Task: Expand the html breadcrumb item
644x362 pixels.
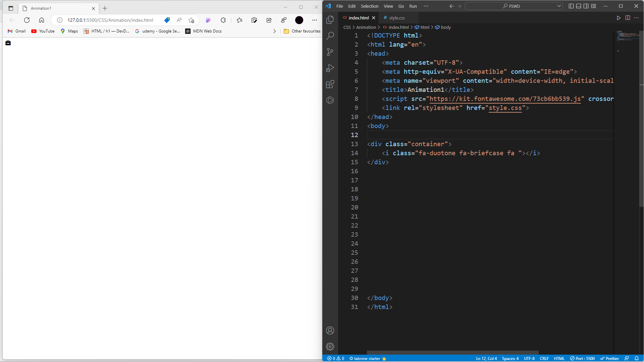Action: 424,27
